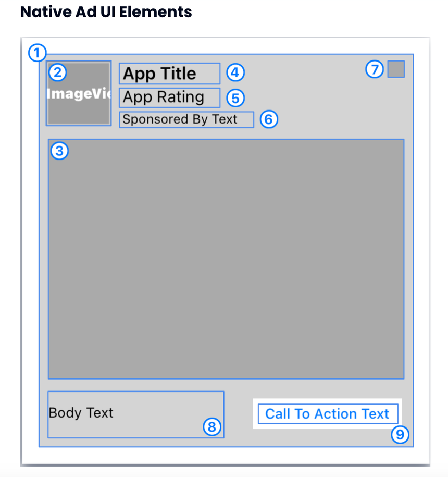Screen dimensions: 448x477
Task: Select the App Rating label
Action: click(x=170, y=97)
